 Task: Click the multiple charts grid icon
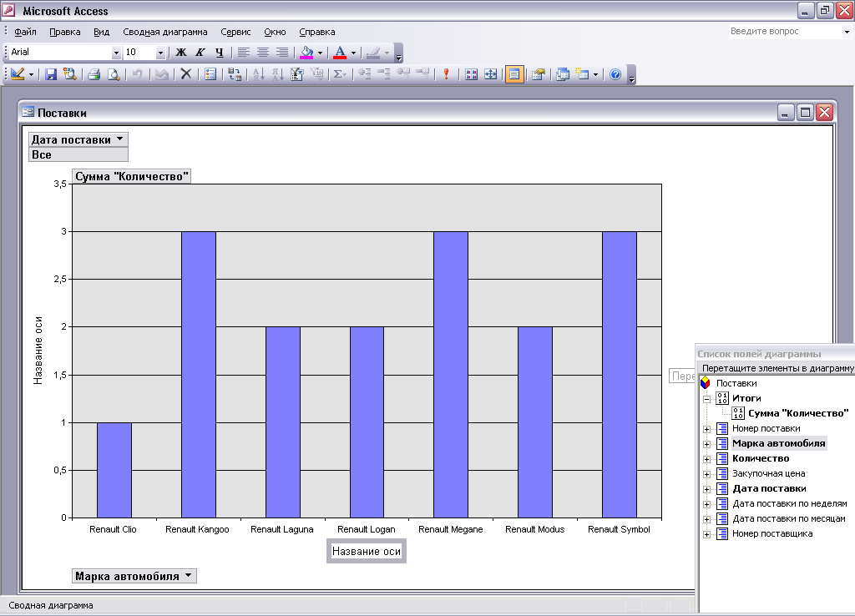472,74
